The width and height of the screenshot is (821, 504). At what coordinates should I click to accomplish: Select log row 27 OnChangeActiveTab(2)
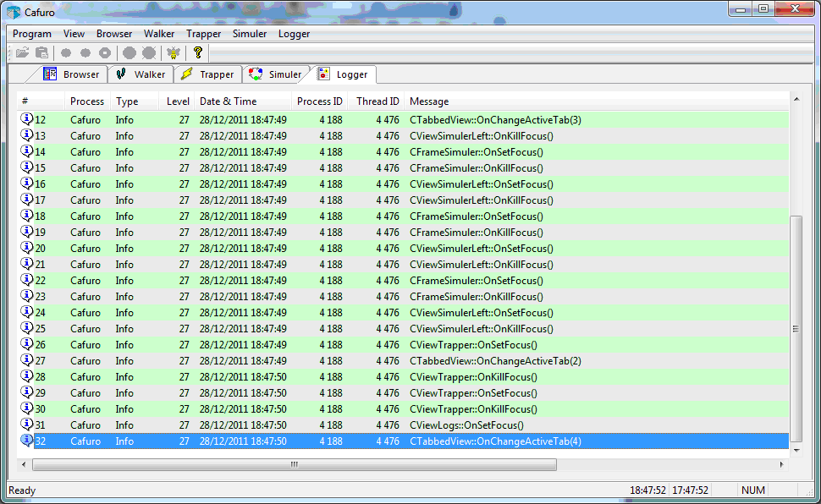pos(494,361)
